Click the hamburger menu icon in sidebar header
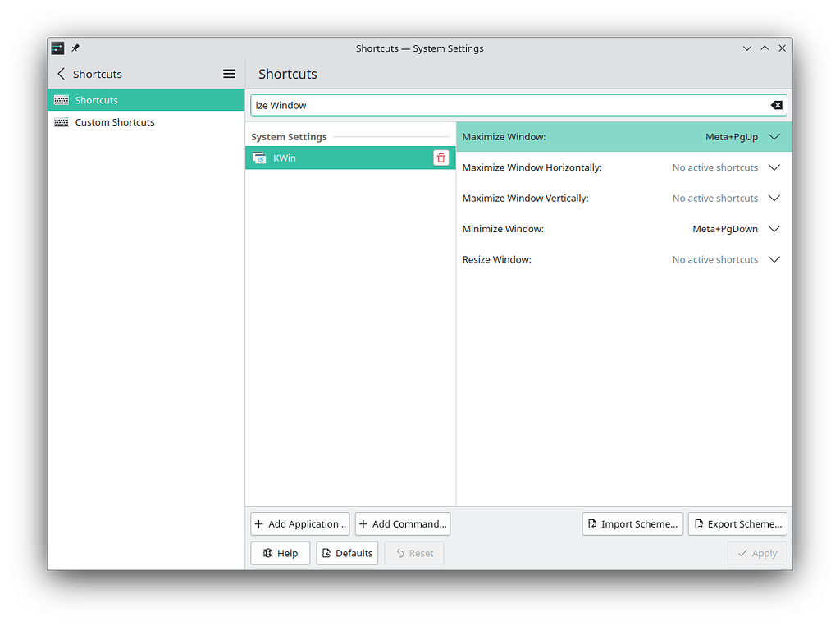 pos(230,74)
